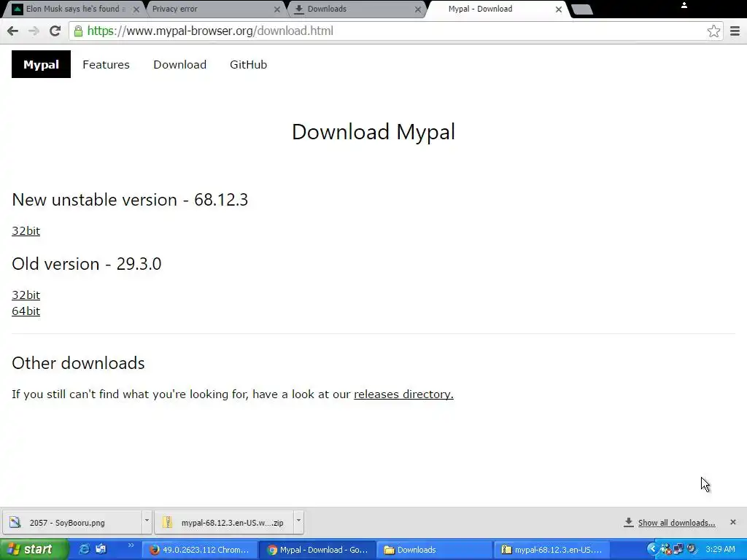Viewport: 747px width, 560px height.
Task: Open the Windows Start menu
Action: coord(34,550)
